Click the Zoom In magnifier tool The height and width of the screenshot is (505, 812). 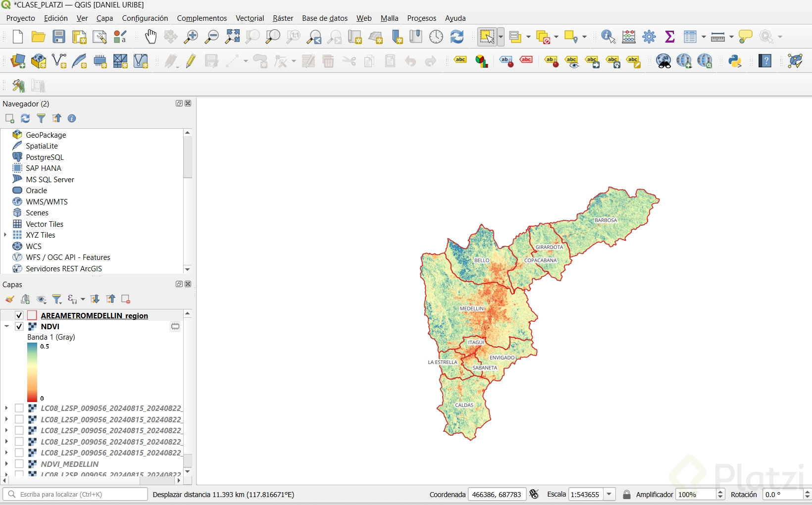(x=191, y=37)
